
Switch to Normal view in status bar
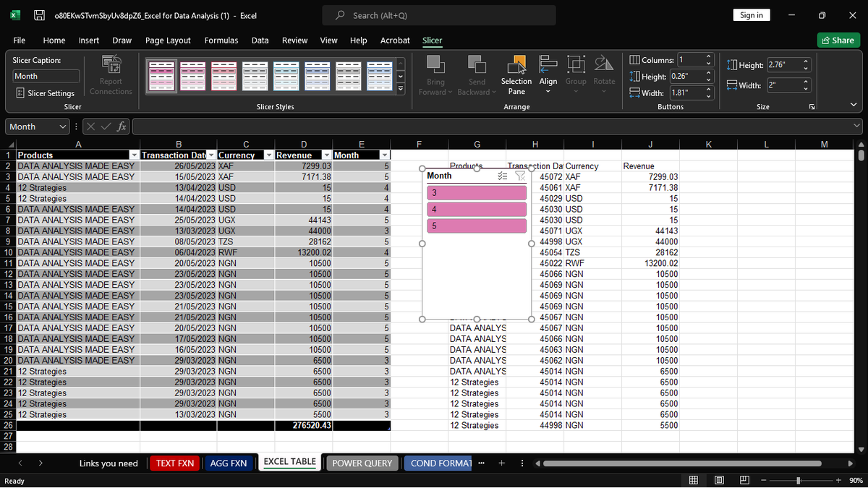coord(693,481)
